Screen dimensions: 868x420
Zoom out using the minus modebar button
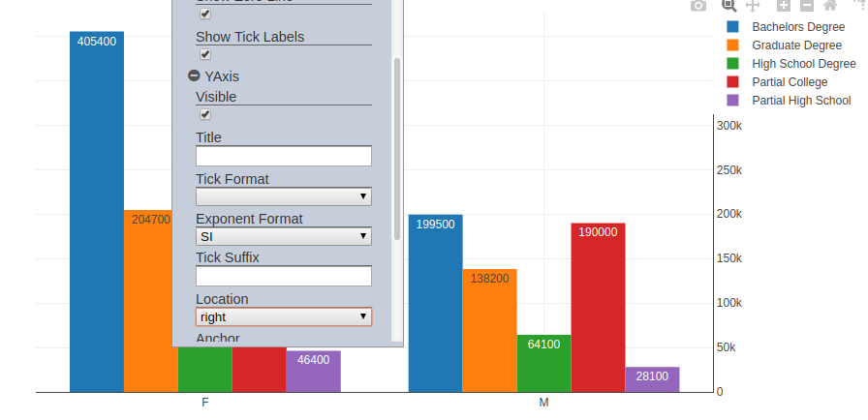(807, 6)
